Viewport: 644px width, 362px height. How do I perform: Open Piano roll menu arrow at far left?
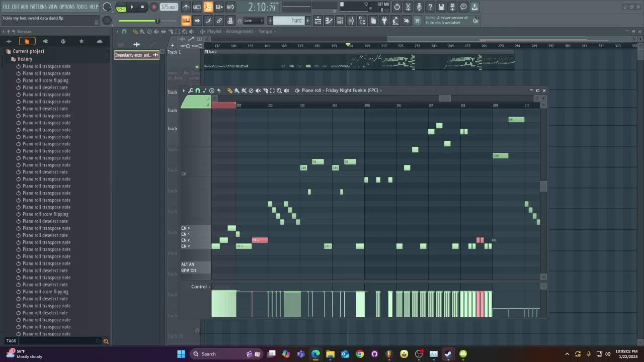[x=184, y=90]
